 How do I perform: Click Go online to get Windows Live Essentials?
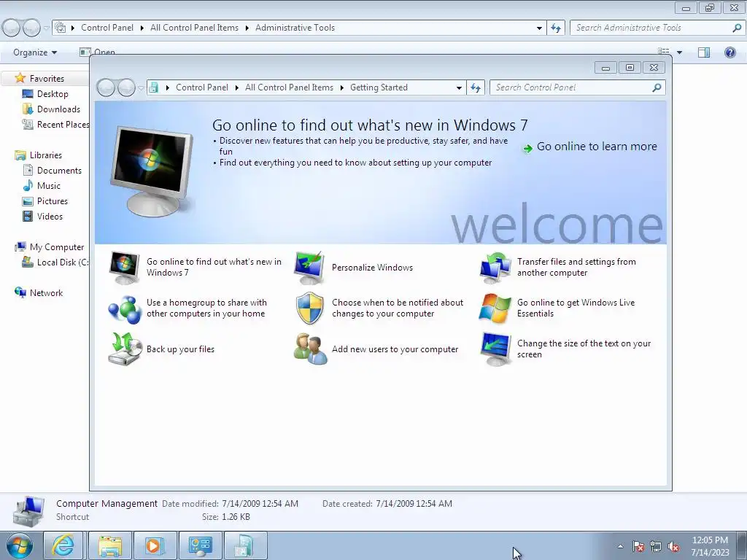(x=576, y=308)
